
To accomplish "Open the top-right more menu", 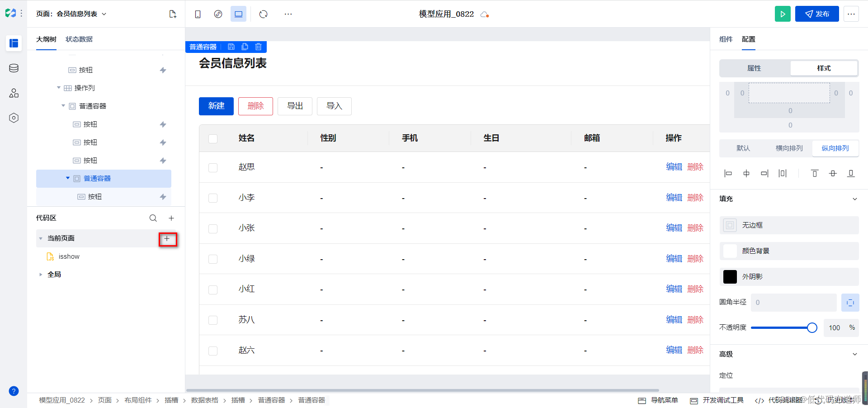I will (851, 14).
